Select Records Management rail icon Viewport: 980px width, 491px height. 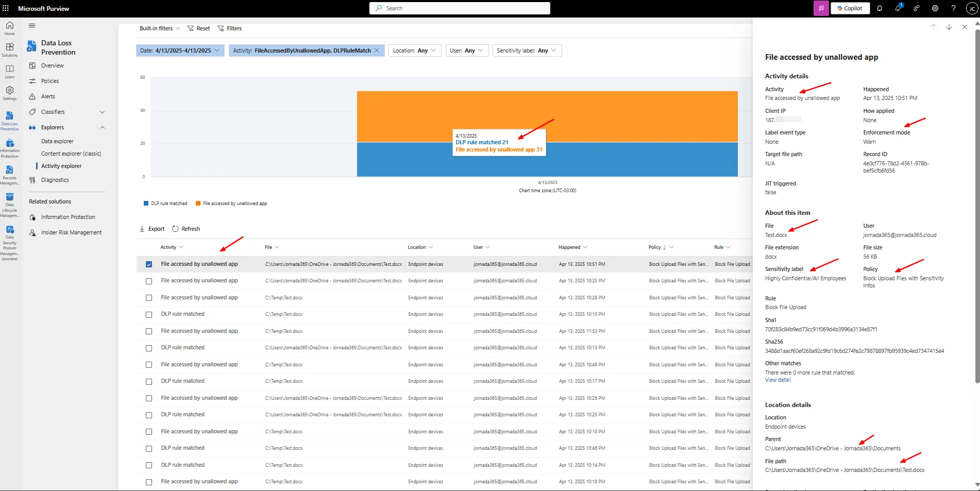click(x=9, y=175)
